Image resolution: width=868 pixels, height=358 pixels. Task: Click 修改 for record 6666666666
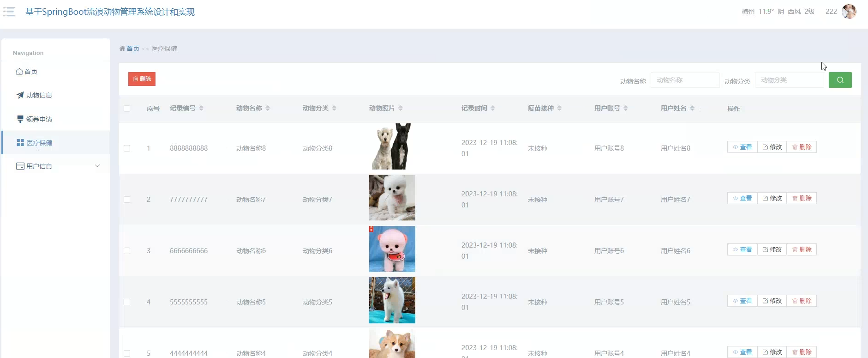772,249
